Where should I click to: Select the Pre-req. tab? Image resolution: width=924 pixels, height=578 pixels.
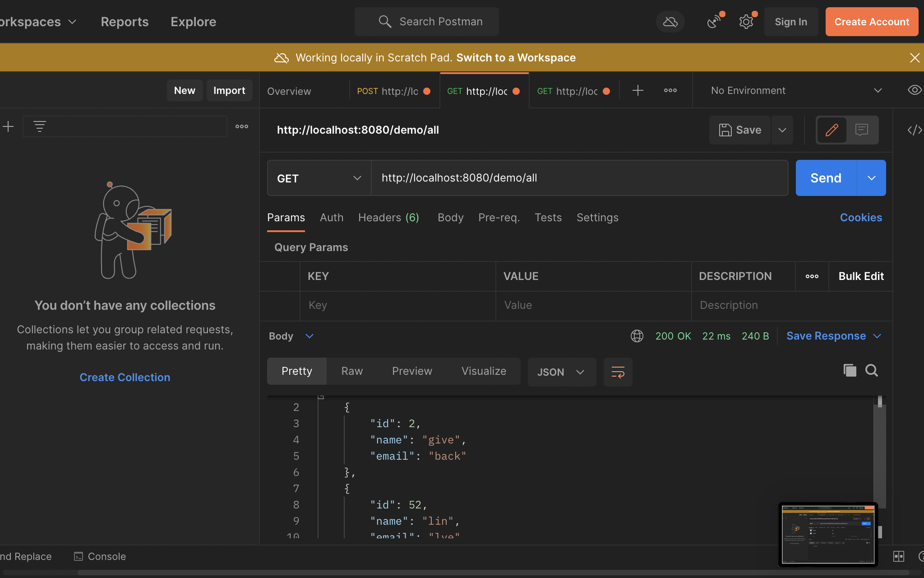[499, 218]
